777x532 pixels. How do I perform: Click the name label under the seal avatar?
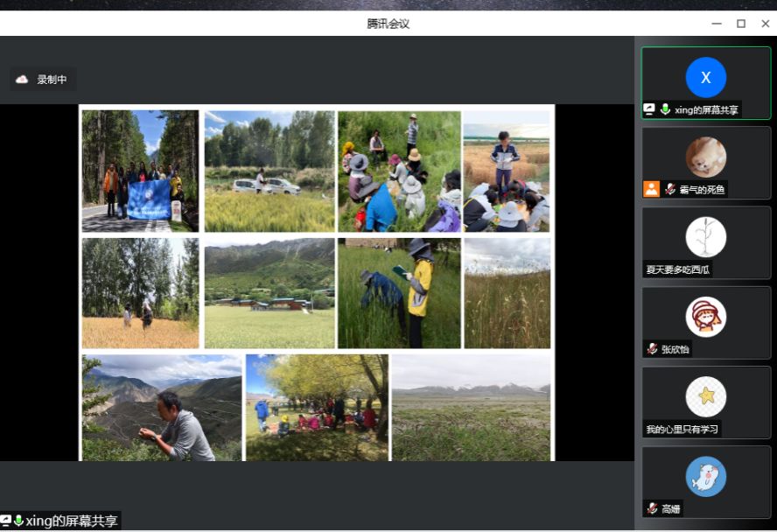670,508
